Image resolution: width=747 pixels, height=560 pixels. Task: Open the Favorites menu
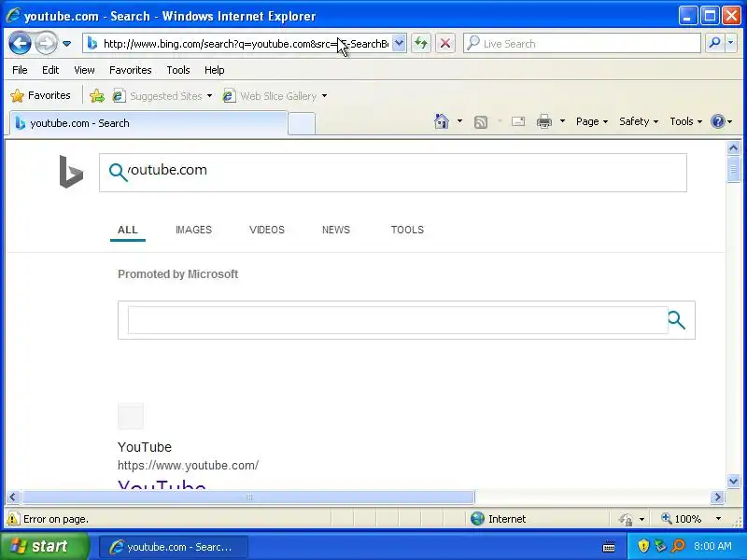130,70
